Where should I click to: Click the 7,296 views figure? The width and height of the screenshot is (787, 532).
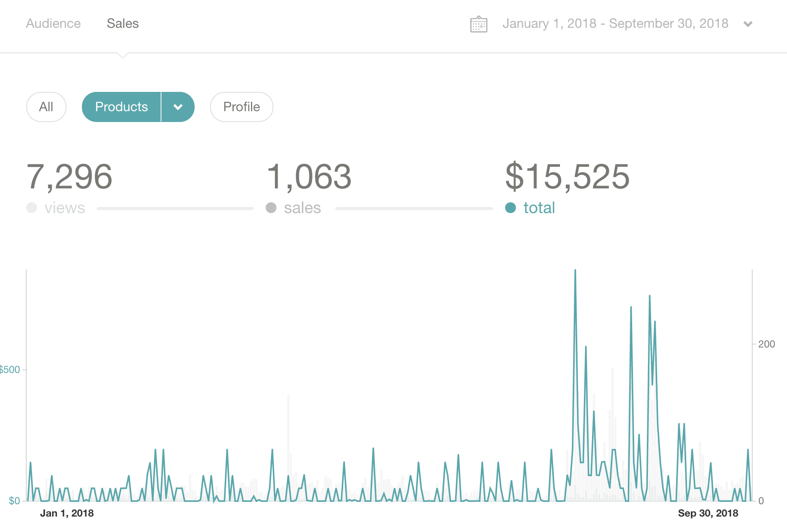tap(70, 176)
